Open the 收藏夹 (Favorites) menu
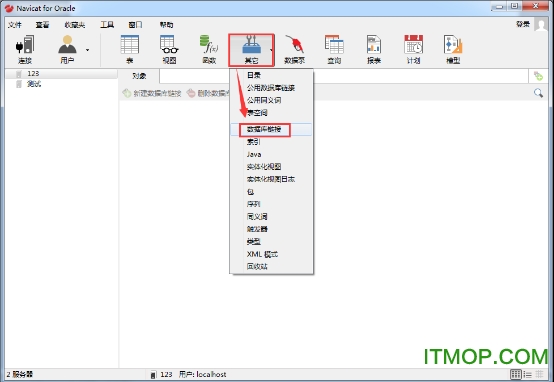554x382 pixels. point(75,24)
